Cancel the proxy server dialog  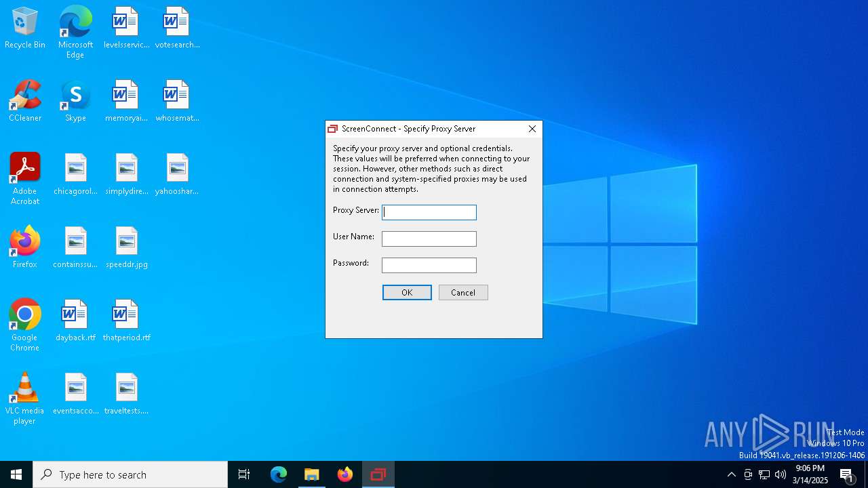pyautogui.click(x=463, y=292)
